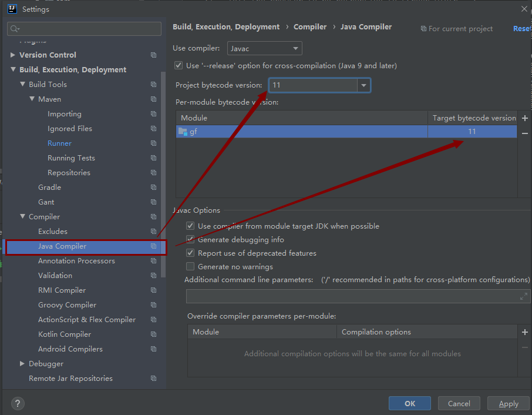Open Project bytecode version dropdown arrow
Viewport: 532px width, 415px height.
[363, 85]
